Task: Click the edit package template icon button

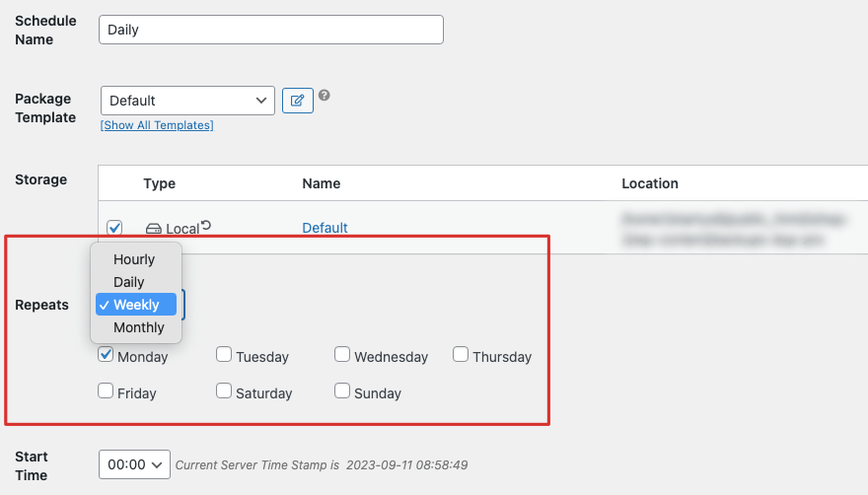Action: point(298,101)
